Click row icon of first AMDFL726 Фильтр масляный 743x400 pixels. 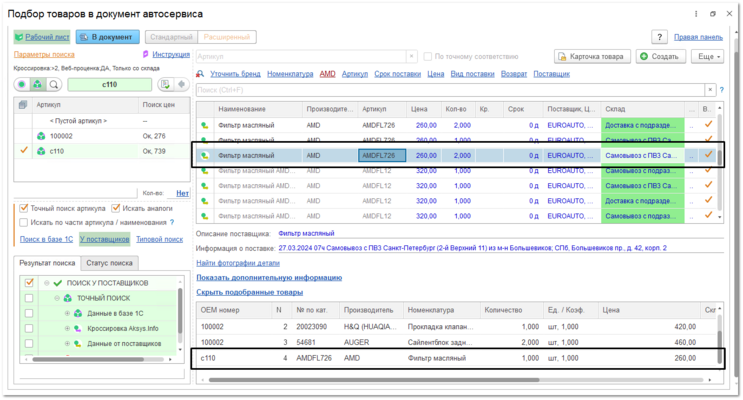(204, 125)
